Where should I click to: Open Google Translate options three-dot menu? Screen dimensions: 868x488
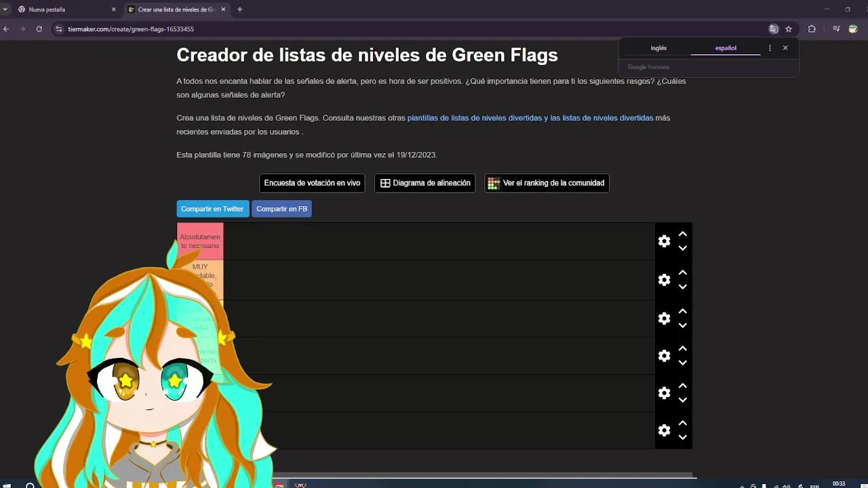coord(770,48)
